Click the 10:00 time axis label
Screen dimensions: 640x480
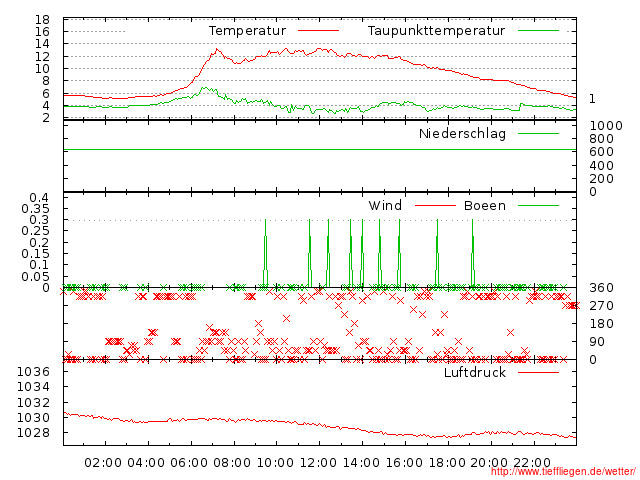click(x=275, y=463)
